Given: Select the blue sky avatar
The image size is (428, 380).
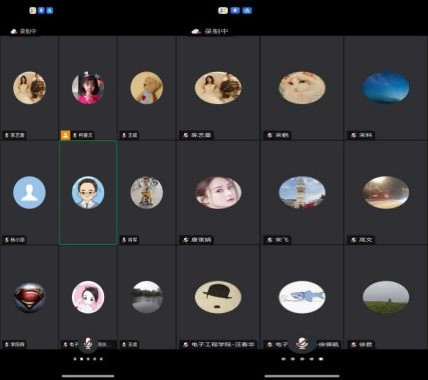Looking at the screenshot, I should (x=386, y=87).
